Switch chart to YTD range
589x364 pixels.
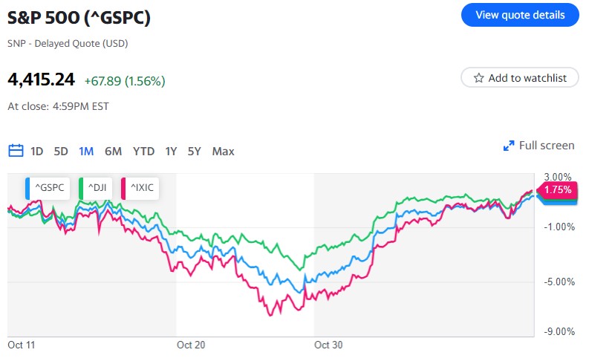(x=143, y=151)
